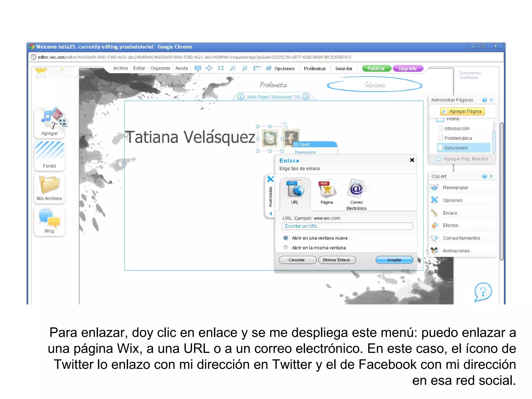This screenshot has width=532, height=399.
Task: Click the Preliminar button
Action: (x=315, y=69)
